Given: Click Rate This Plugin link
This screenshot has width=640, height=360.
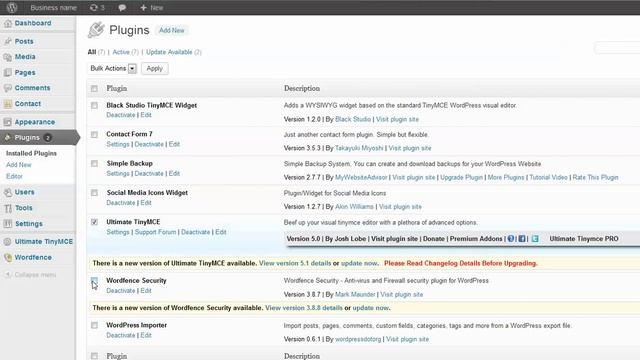Looking at the screenshot, I should [x=596, y=178].
